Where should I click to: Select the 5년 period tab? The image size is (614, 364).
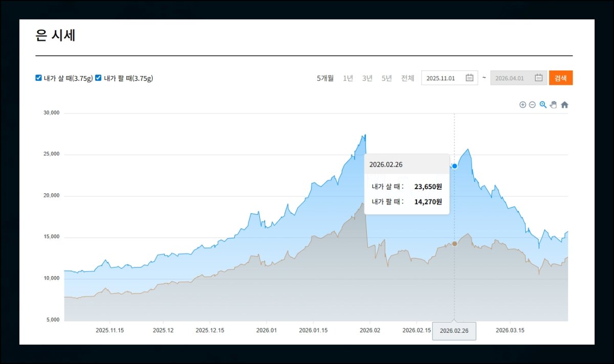387,78
